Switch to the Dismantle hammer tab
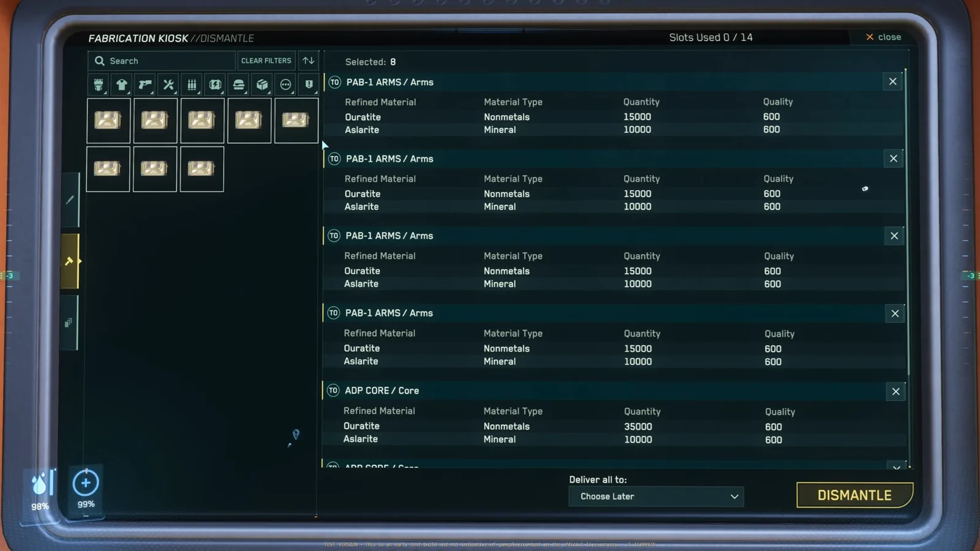The height and width of the screenshot is (551, 980). (70, 261)
